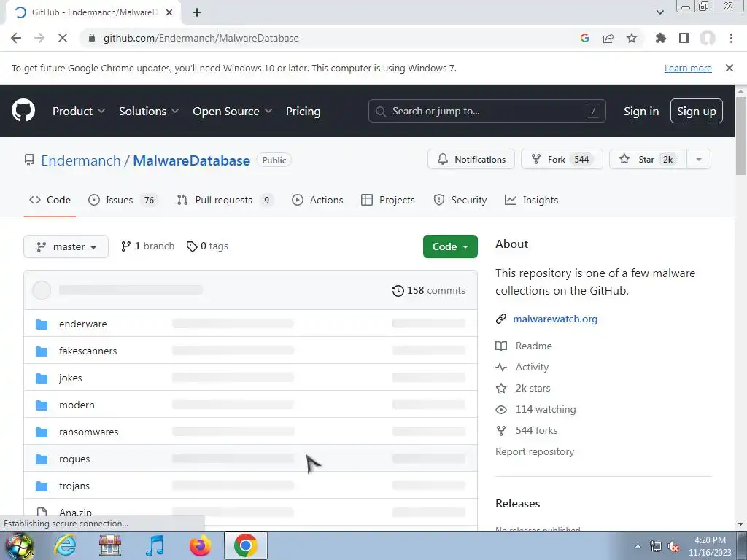Expand the Solutions menu

pos(149,111)
